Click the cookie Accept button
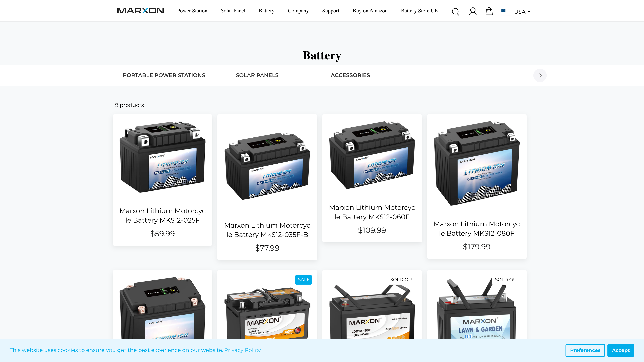644x362 pixels. [621, 350]
